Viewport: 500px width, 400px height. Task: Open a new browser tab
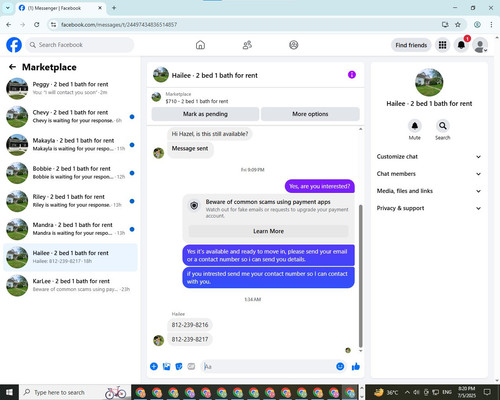point(114,8)
